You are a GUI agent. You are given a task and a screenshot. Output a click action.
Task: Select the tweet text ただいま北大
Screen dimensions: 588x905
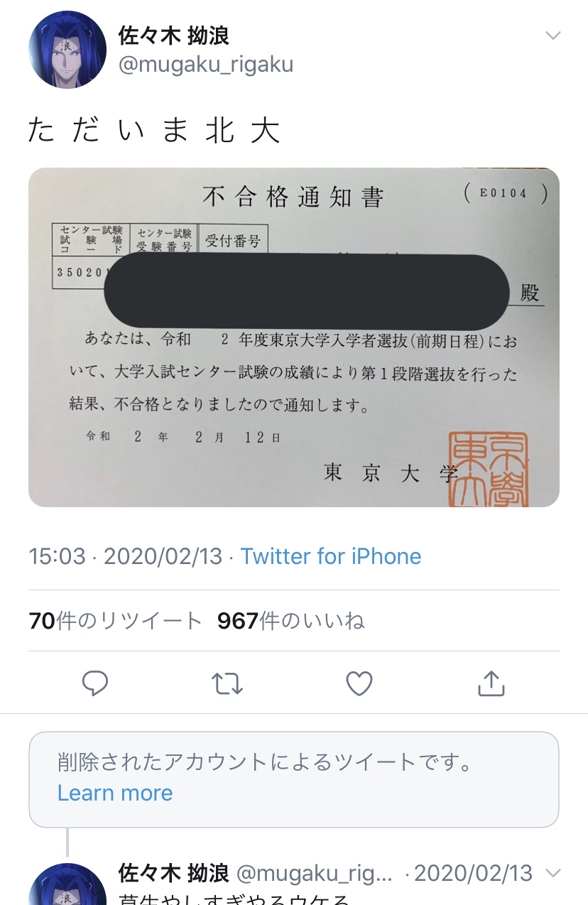[x=154, y=131]
